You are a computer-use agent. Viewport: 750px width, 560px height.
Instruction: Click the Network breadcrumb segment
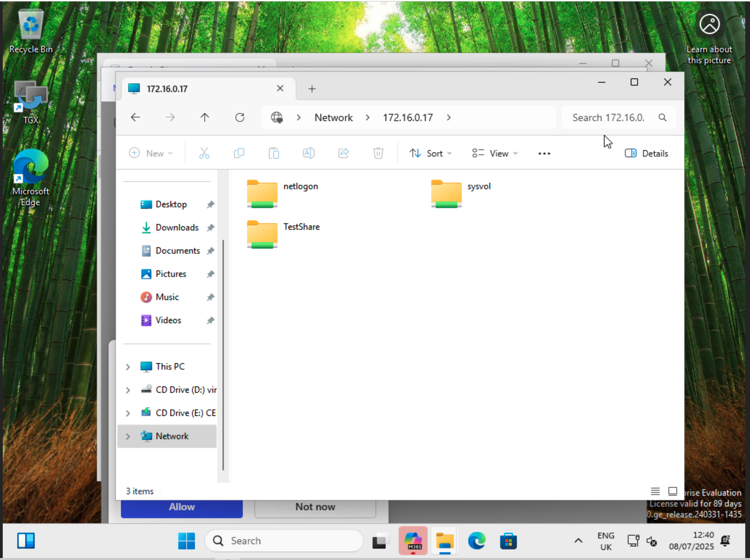pyautogui.click(x=333, y=118)
